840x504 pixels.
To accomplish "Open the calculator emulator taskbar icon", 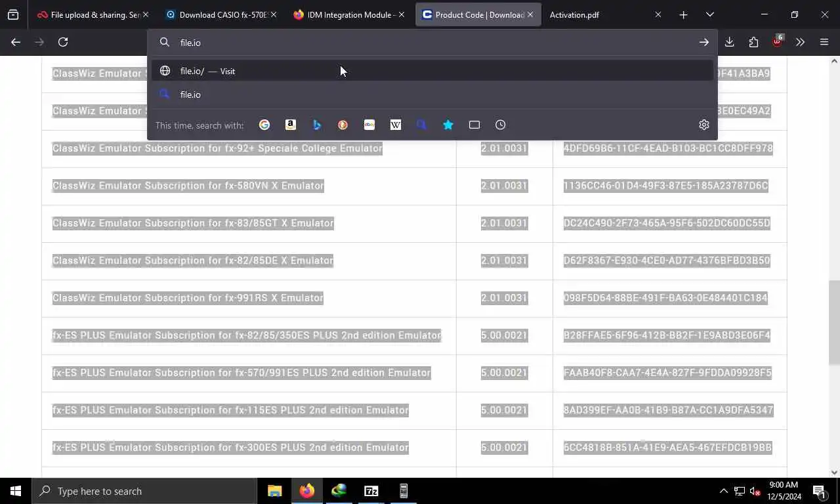I will click(403, 491).
